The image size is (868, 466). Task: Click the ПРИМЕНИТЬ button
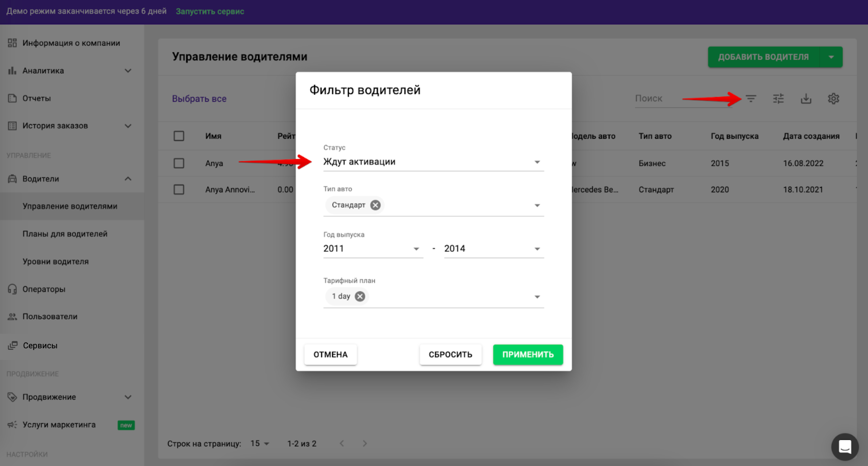tap(528, 354)
